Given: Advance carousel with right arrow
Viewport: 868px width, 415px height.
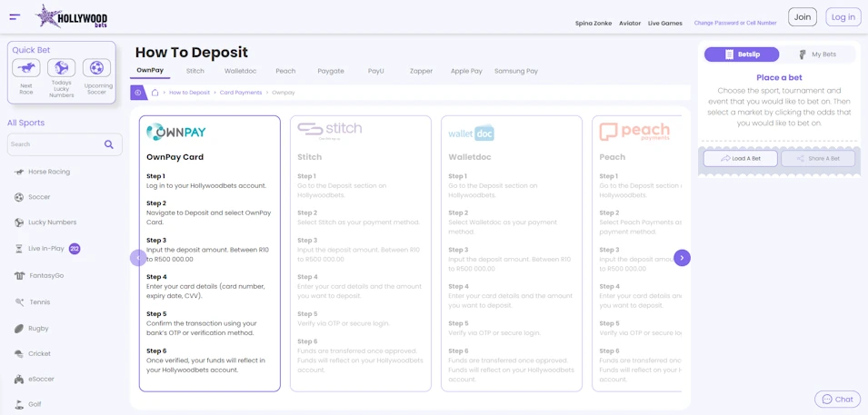Looking at the screenshot, I should point(682,258).
